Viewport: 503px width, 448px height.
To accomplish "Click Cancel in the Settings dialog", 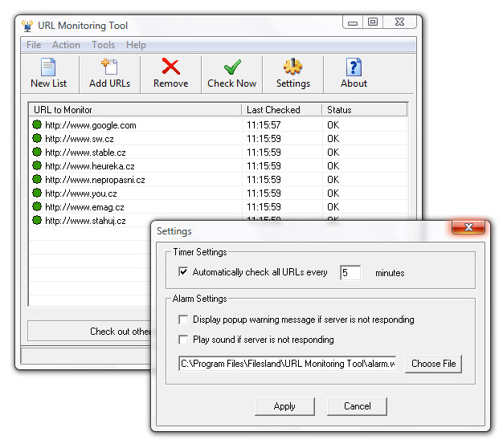I will click(x=357, y=406).
